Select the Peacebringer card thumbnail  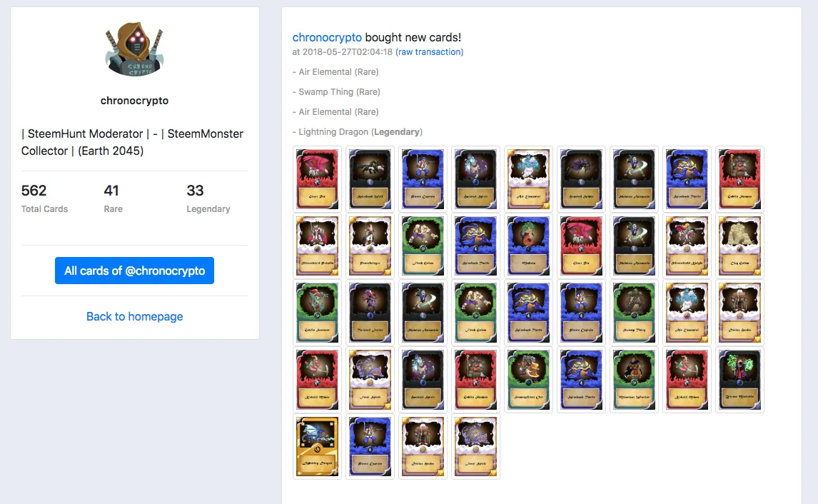click(370, 246)
